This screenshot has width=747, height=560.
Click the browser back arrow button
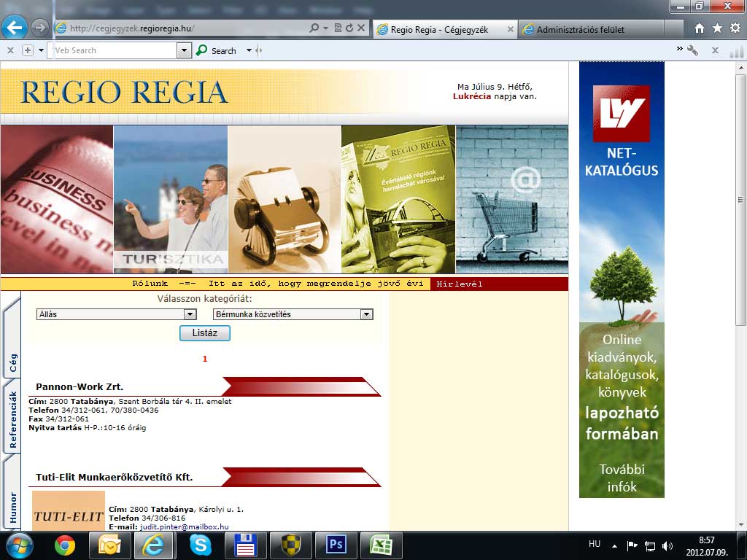[x=15, y=28]
